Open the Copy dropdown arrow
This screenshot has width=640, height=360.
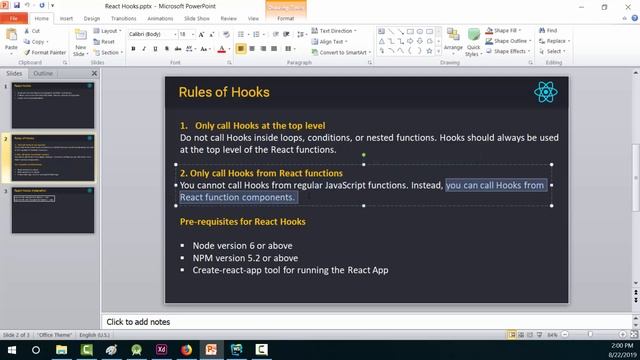pyautogui.click(x=47, y=42)
